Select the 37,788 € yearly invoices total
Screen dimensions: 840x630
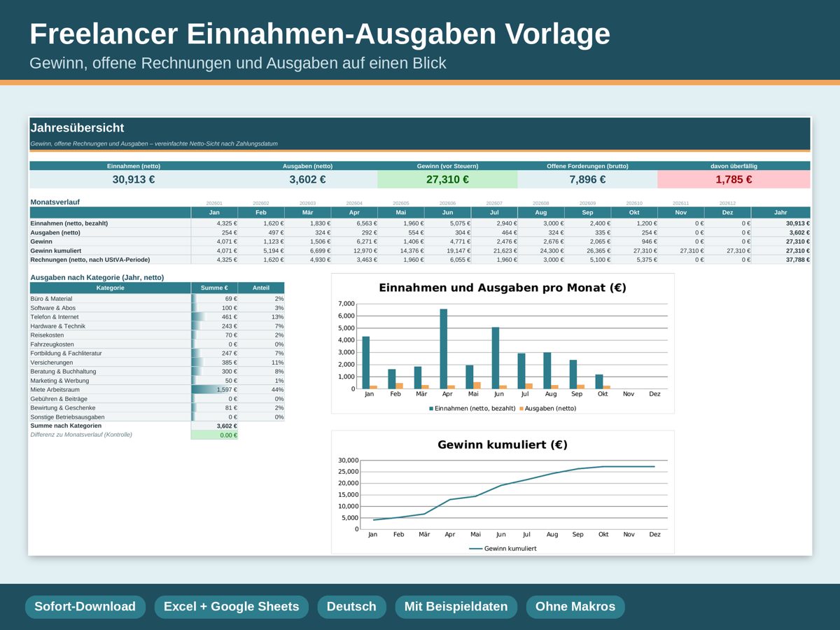(x=780, y=260)
